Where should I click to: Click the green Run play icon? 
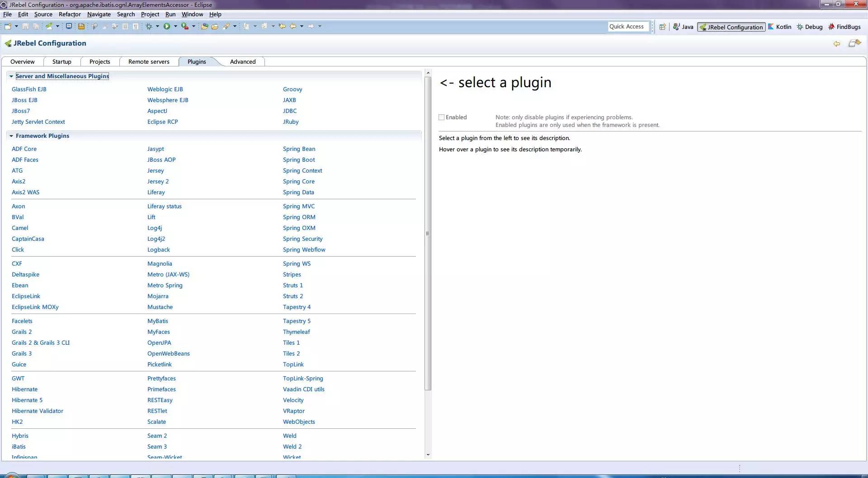pyautogui.click(x=167, y=26)
